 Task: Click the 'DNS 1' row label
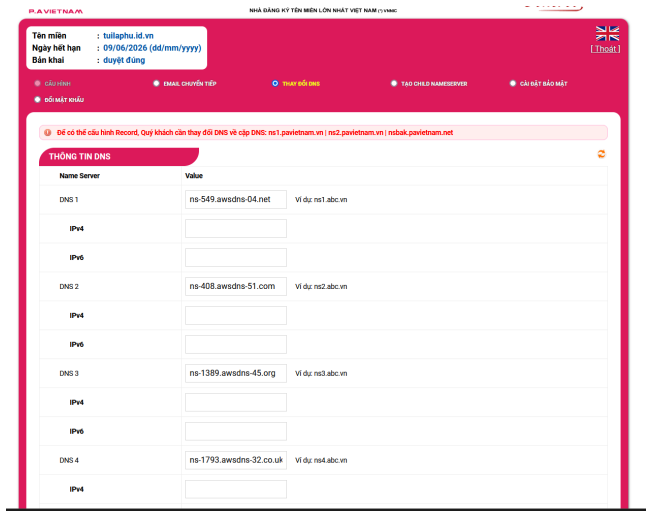(69, 200)
